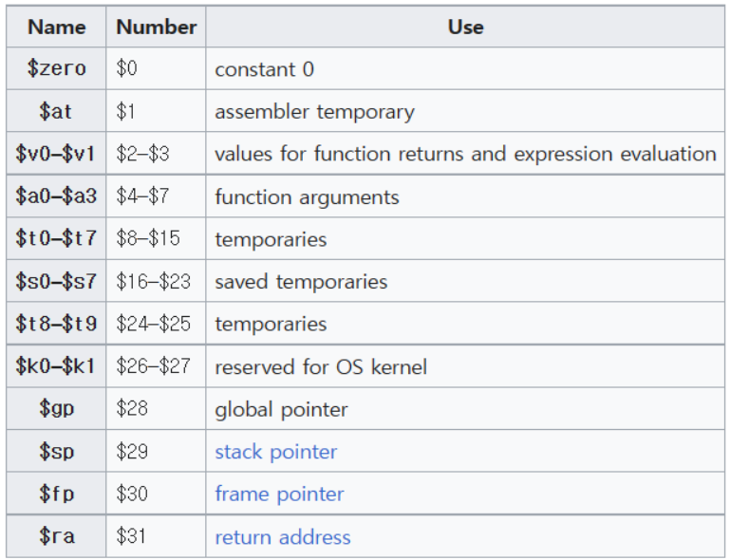Click the $k0–$k1 name cell

[56, 366]
